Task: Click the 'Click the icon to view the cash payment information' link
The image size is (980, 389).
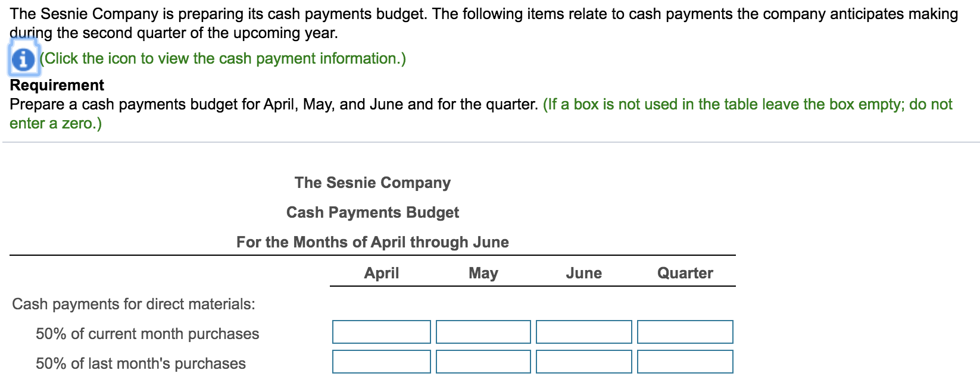Action: [223, 58]
